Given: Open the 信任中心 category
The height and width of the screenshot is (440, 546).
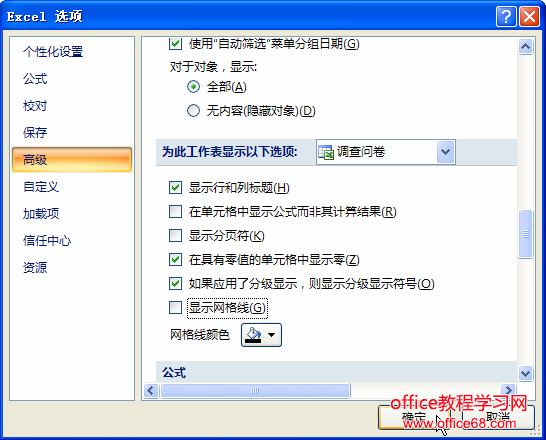Looking at the screenshot, I should coord(47,241).
